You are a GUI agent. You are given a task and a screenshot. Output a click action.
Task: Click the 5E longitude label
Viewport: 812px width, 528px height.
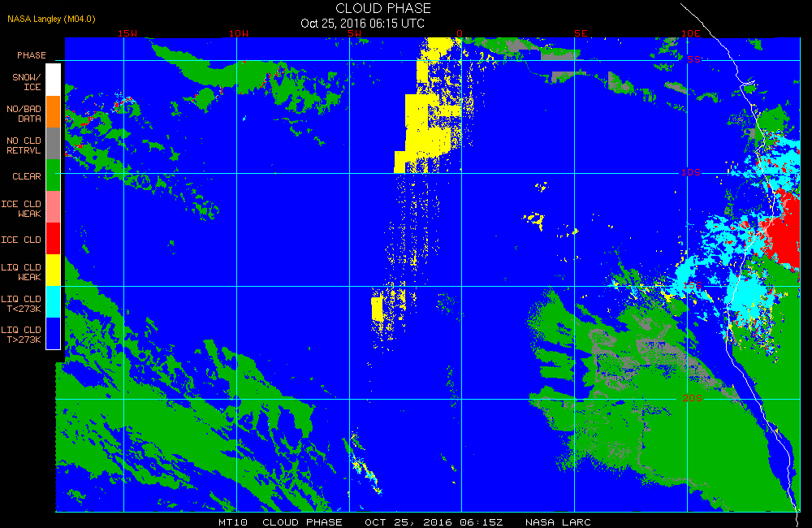(581, 33)
